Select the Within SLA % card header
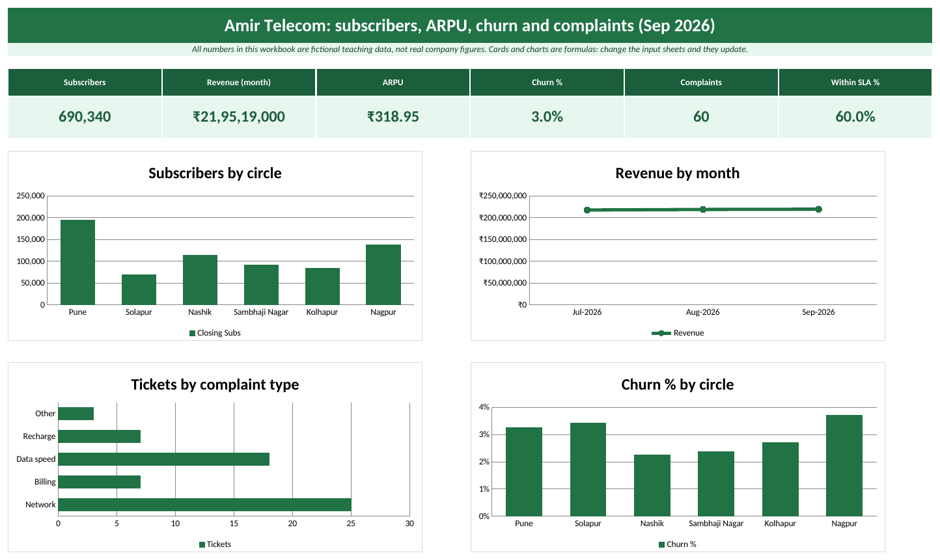Viewport: 940px width, 560px height. (855, 83)
